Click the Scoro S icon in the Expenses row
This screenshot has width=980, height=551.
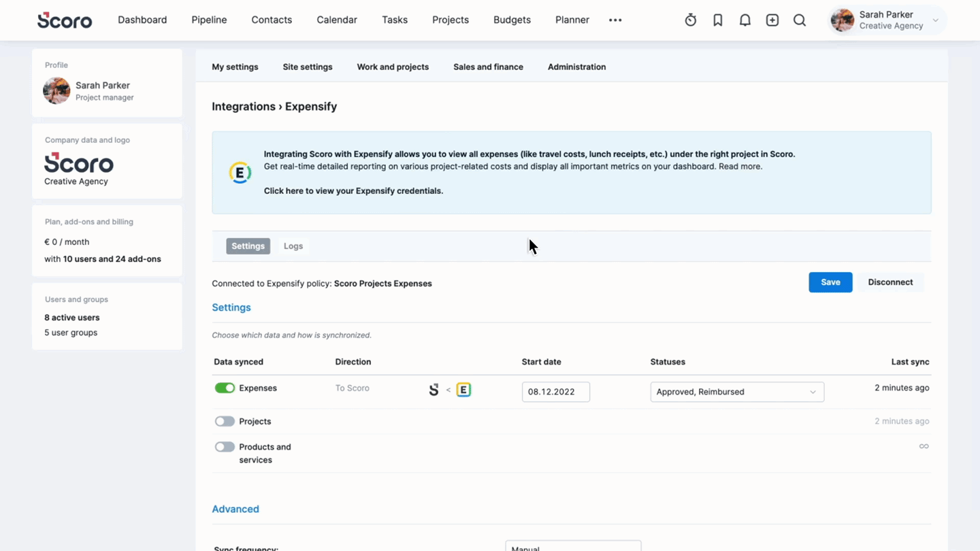[x=434, y=390]
